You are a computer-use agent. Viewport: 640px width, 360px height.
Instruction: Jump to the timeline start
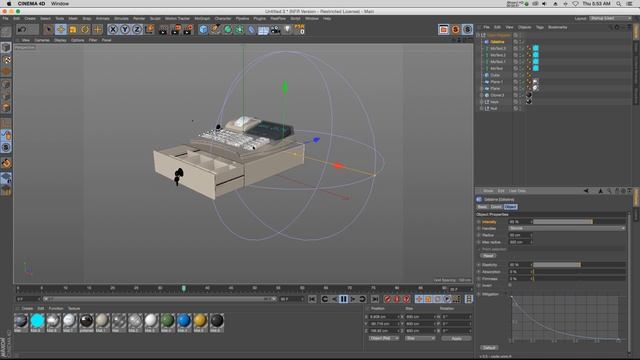click(312, 299)
